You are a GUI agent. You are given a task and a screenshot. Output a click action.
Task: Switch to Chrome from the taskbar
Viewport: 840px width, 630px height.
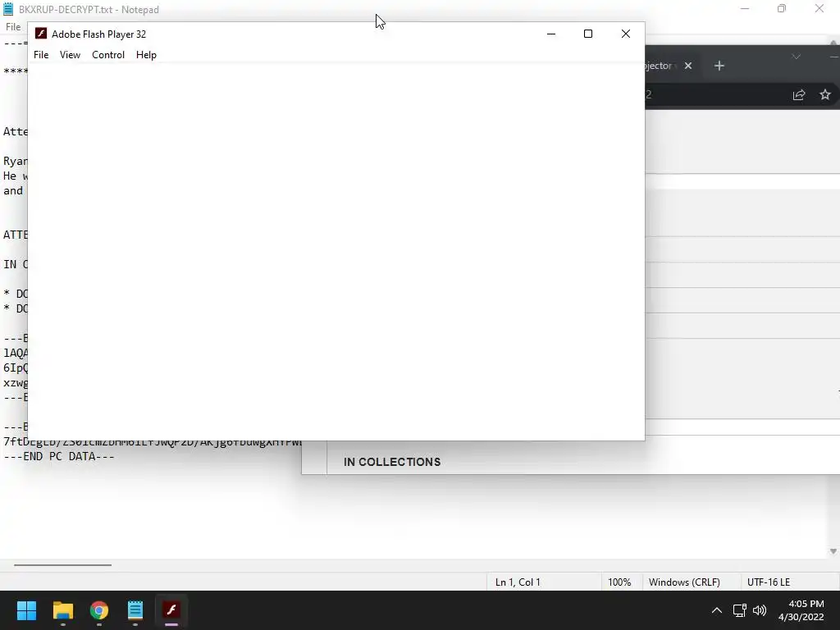tap(99, 610)
